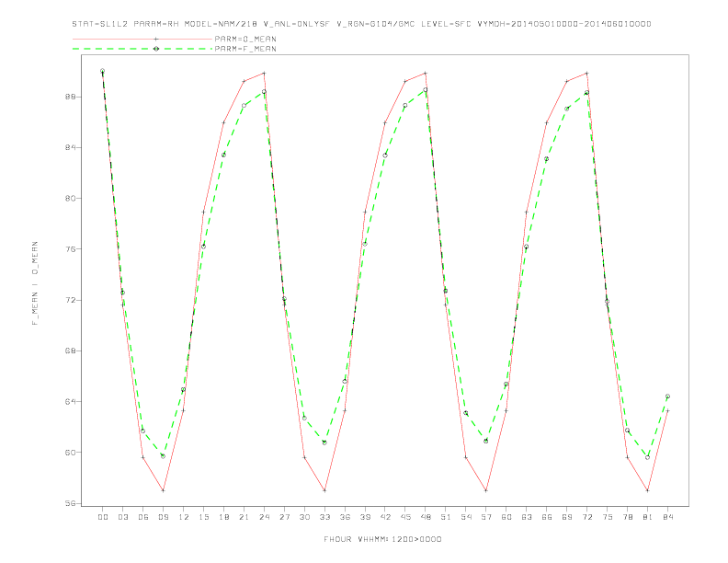This screenshot has width=728, height=563.
Task: Click x-axis forecast hour label 33
Action: pos(324,517)
